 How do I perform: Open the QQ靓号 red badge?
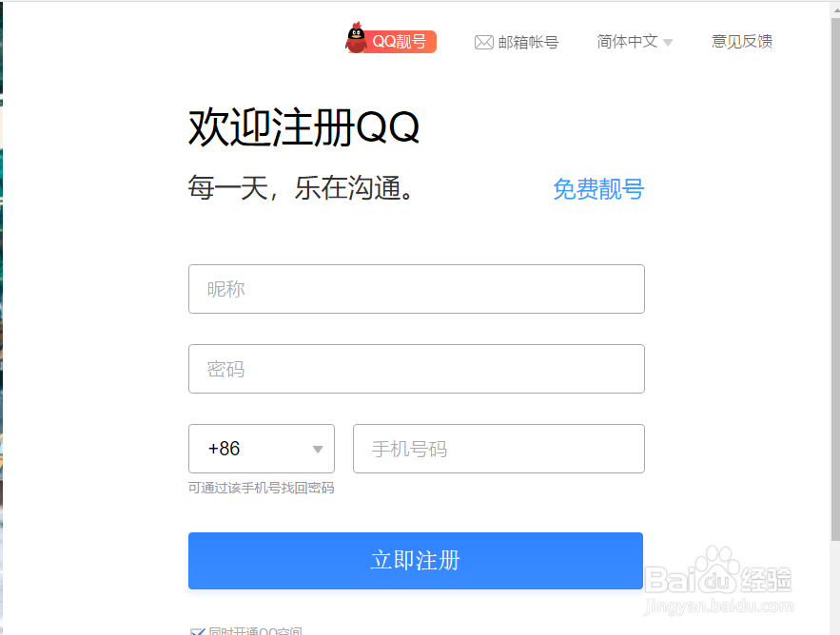400,42
